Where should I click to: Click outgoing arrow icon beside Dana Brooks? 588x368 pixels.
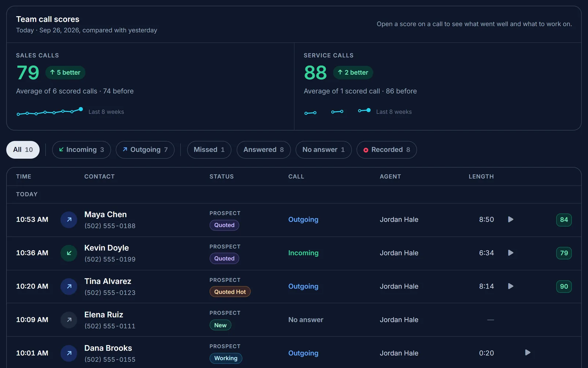[69, 353]
